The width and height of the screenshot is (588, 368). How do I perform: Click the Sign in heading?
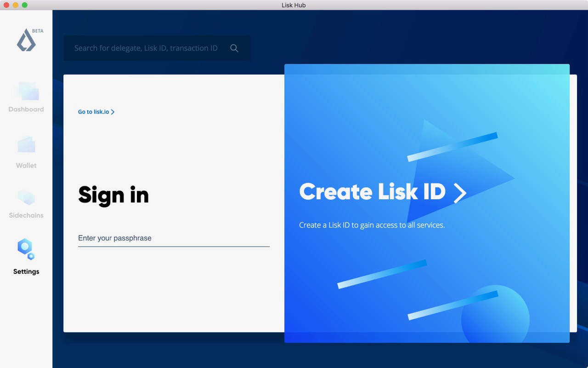[x=113, y=195]
